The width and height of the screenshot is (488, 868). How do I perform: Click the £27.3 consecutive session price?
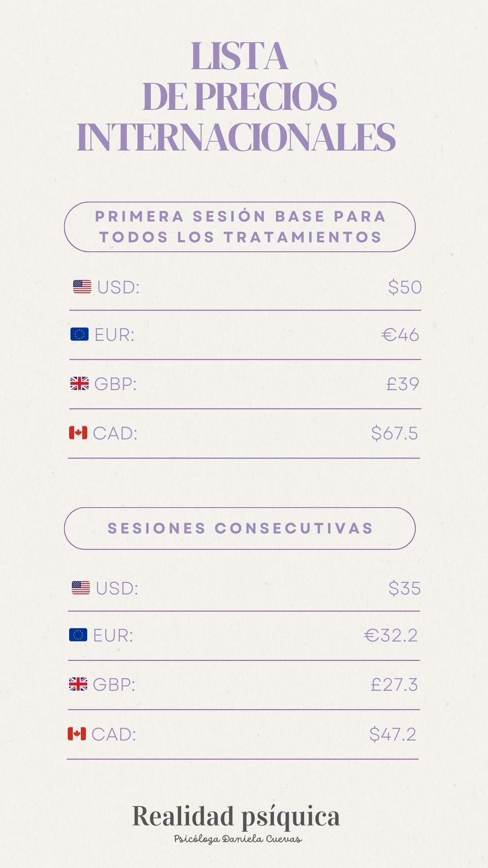click(x=394, y=684)
